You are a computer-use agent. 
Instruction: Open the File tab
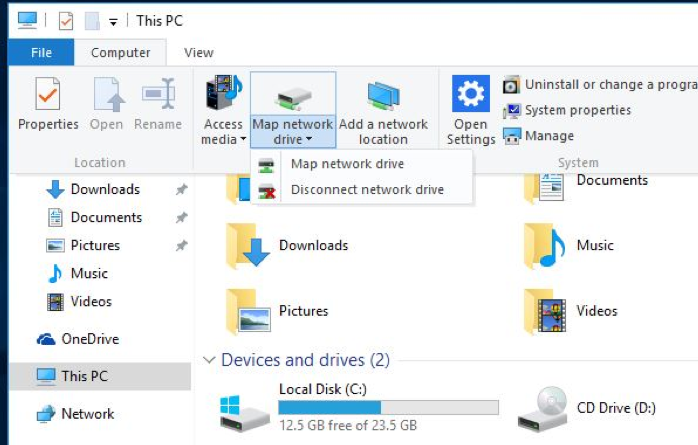(x=41, y=53)
